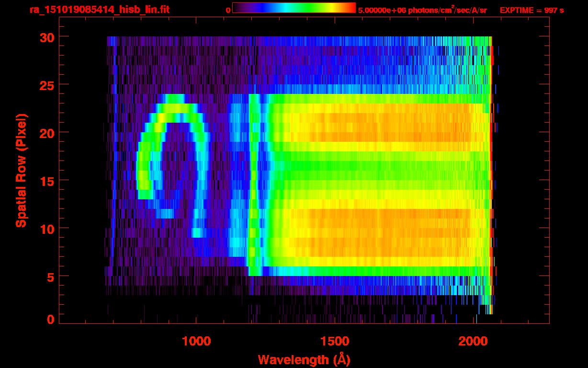The width and height of the screenshot is (588, 368).
Task: Click the 1500 wavelength tick label
Action: pos(335,341)
